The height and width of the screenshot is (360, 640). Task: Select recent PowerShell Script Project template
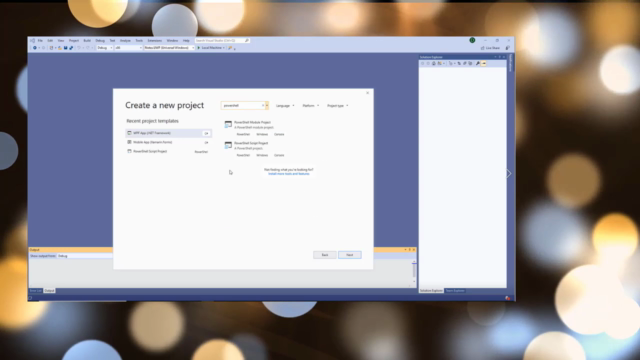coord(168,151)
